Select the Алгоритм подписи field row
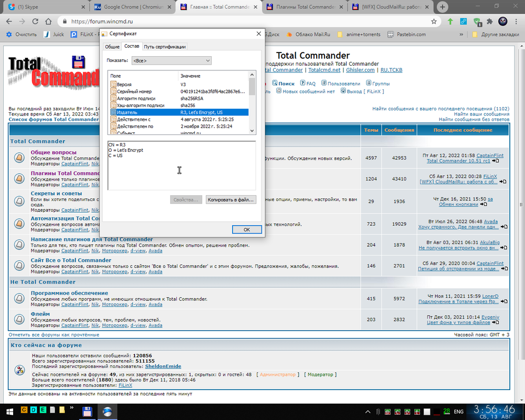This screenshot has width=525, height=420. pos(179,99)
